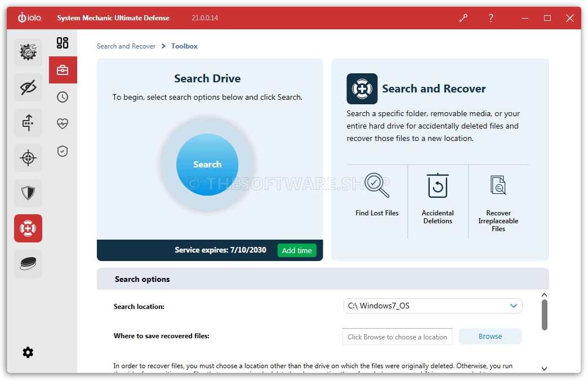Viewport: 588px width, 380px height.
Task: Maximize the System Mechanic window
Action: pos(547,18)
